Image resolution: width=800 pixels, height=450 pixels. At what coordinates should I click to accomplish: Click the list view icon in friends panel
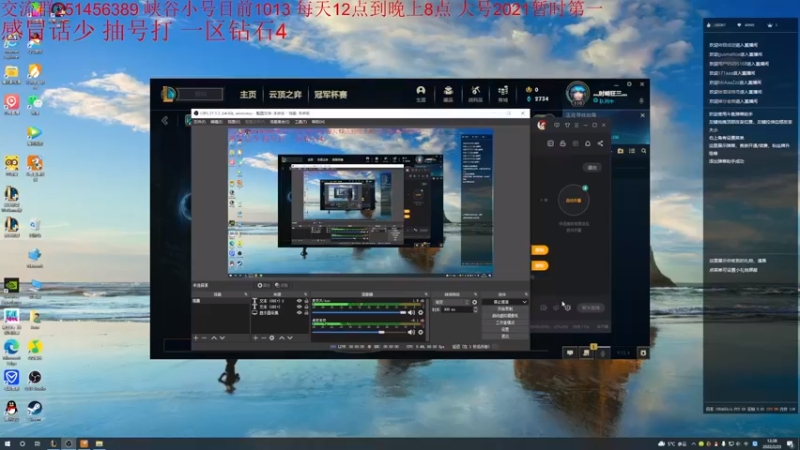632,151
